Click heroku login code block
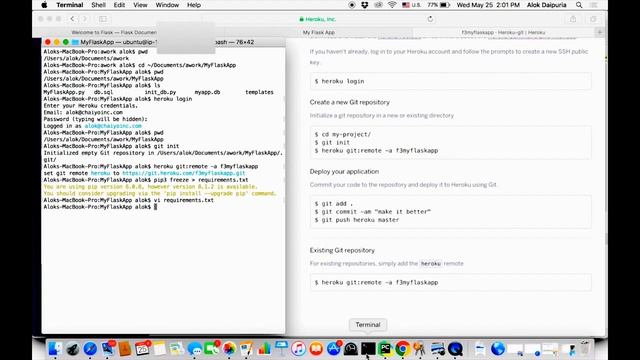 point(450,81)
